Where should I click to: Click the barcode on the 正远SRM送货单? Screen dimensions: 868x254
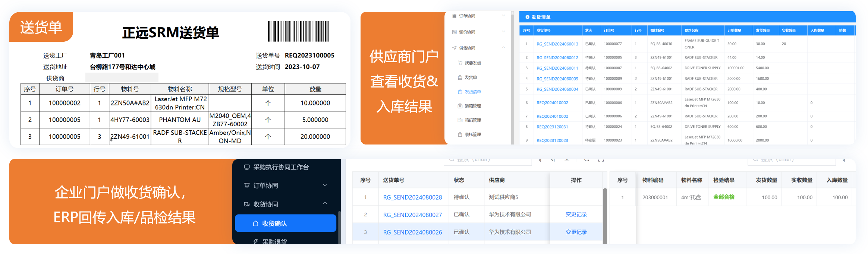click(x=298, y=31)
